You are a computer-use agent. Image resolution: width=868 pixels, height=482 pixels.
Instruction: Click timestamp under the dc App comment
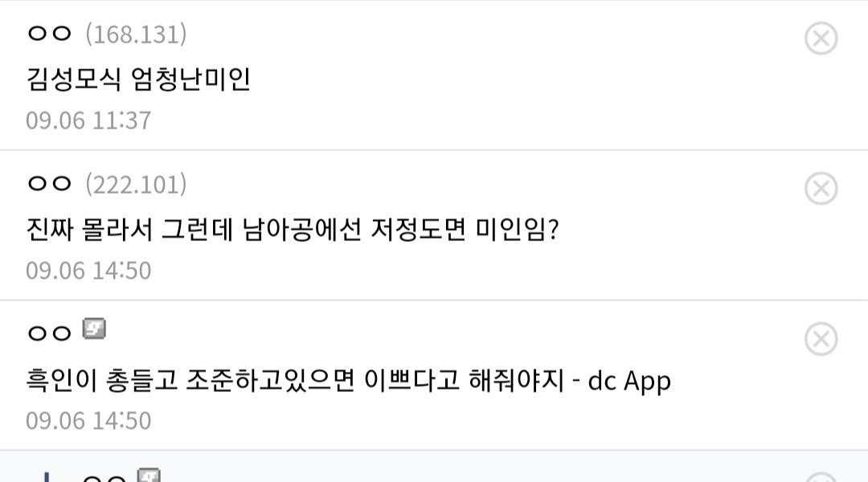(88, 421)
